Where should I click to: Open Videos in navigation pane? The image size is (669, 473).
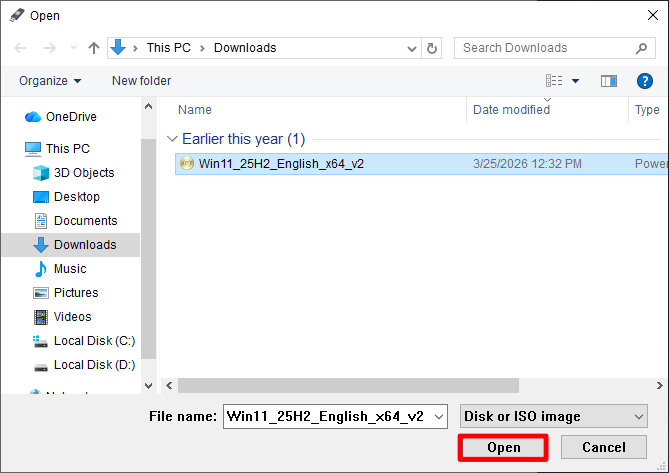click(x=73, y=316)
